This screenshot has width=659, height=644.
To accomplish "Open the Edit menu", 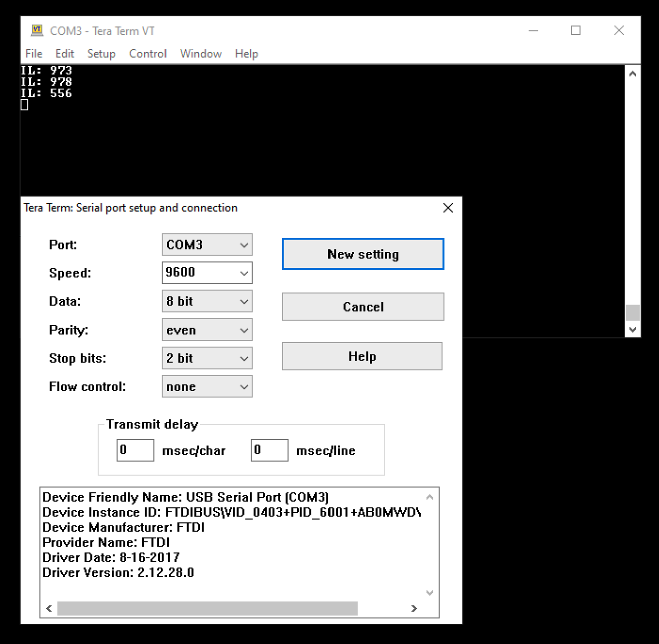I will (x=65, y=53).
